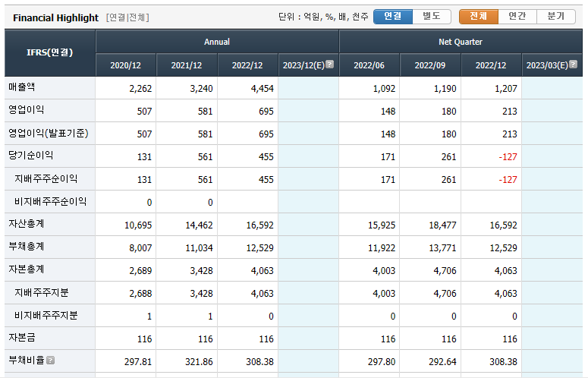The image size is (588, 378).
Task: Click the debt ratio value 297.81
Action: 138,362
